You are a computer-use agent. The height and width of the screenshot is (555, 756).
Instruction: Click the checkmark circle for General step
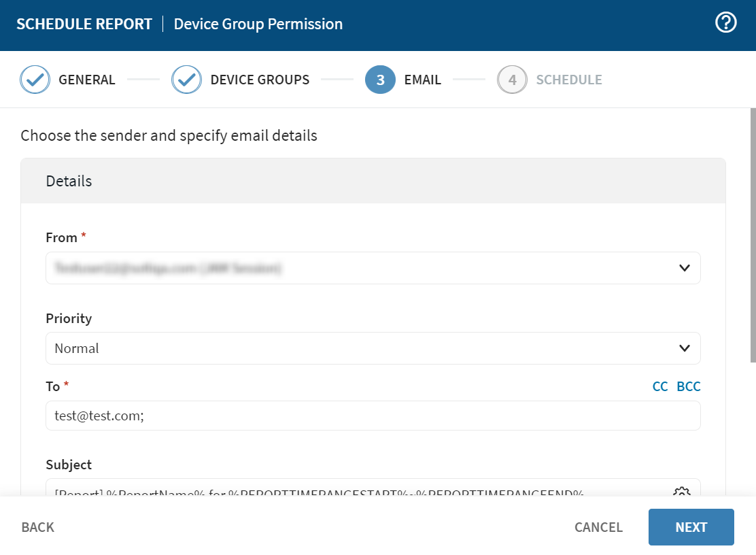coord(35,80)
